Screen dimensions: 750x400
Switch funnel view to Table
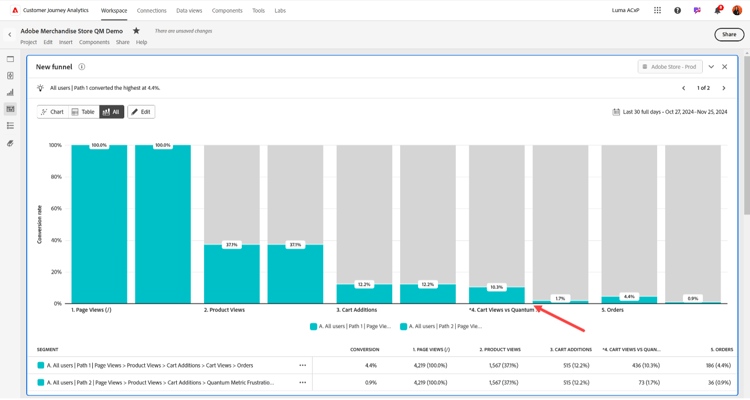coord(83,112)
